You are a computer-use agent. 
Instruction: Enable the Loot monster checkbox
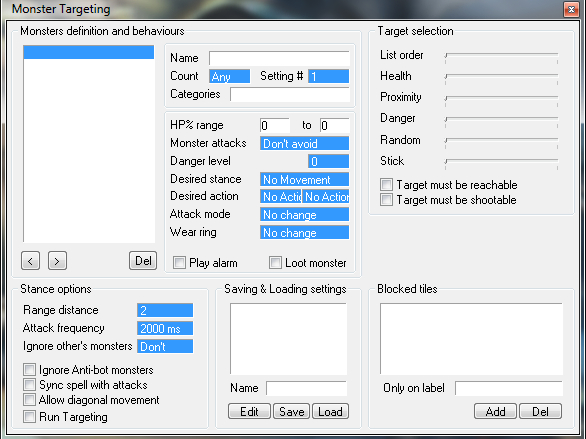pos(275,263)
